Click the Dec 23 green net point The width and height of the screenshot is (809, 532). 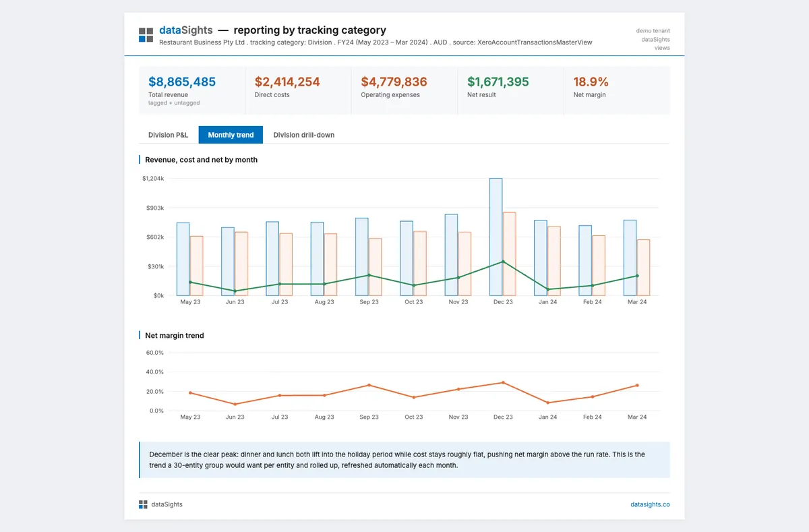pos(503,262)
